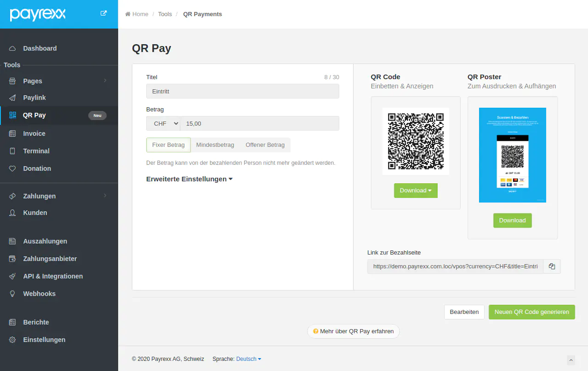Click the Webhooks lightbulb icon
Screen dimensions: 588x371
[13, 294]
